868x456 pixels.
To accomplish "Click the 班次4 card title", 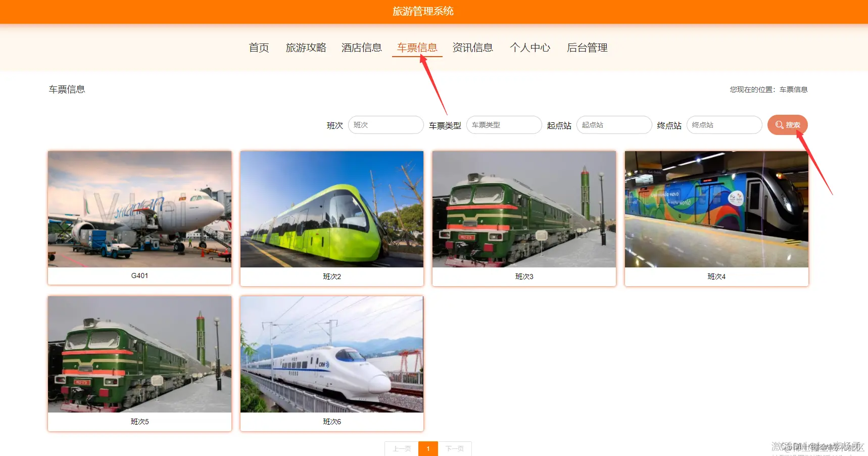I will 716,277.
